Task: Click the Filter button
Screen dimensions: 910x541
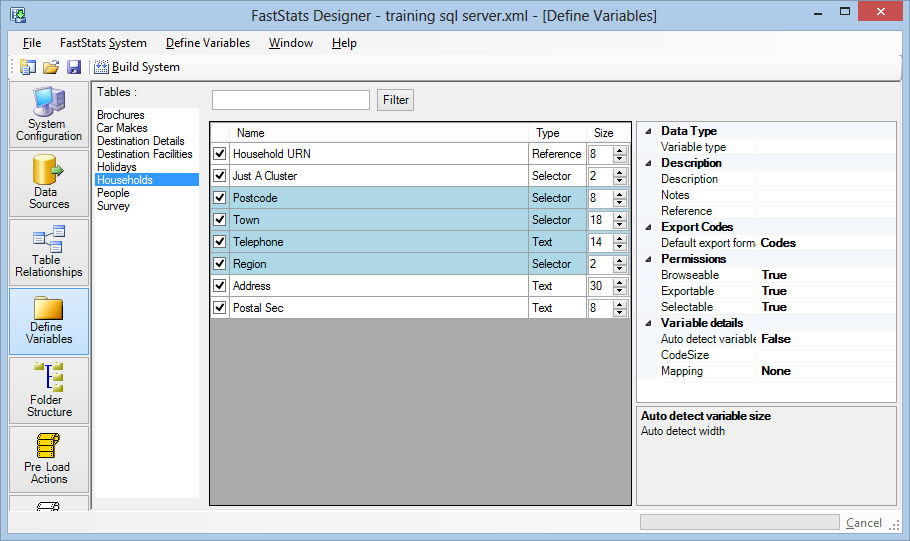Action: tap(395, 100)
